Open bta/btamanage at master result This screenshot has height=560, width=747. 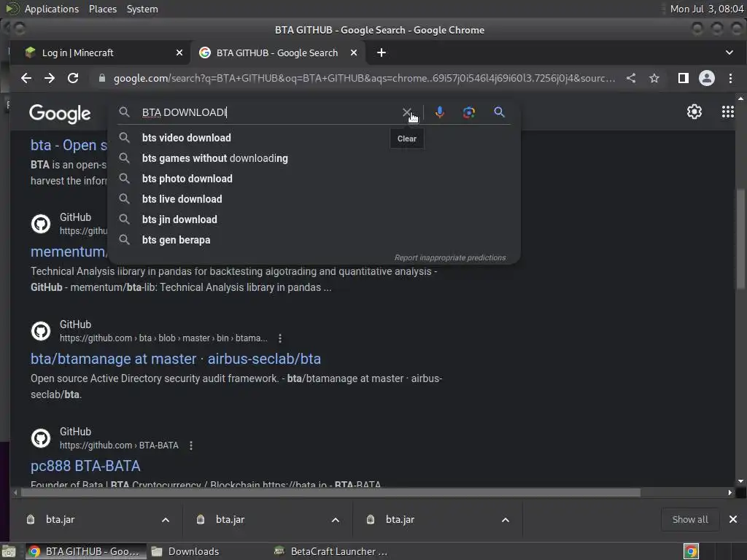coord(175,359)
